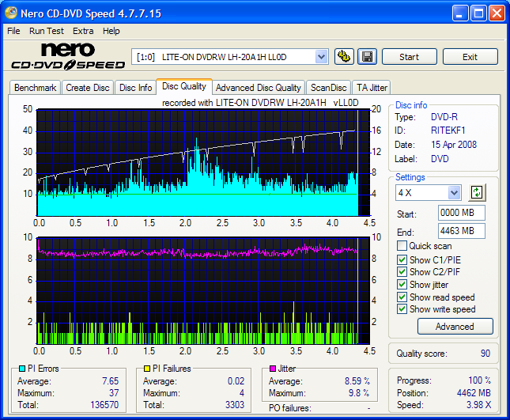Open the TA Jitter tab
510x420 pixels.
[x=372, y=88]
